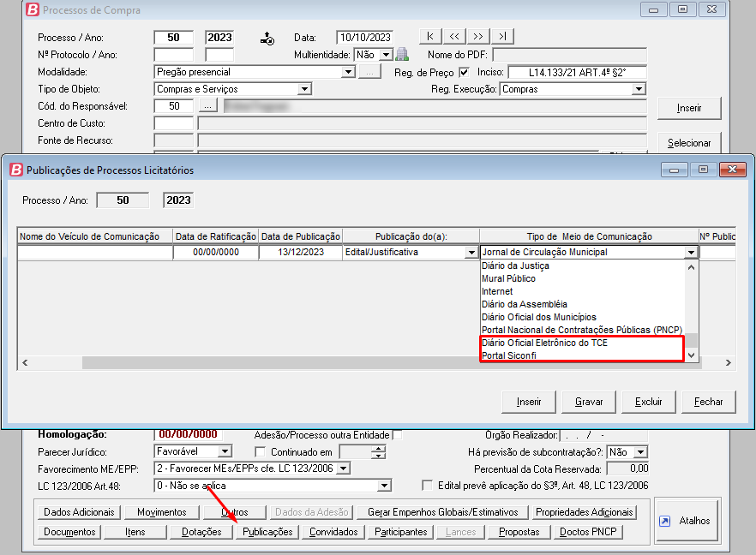Open the subcontratação Não dropdown
This screenshot has width=756, height=555.
click(640, 452)
